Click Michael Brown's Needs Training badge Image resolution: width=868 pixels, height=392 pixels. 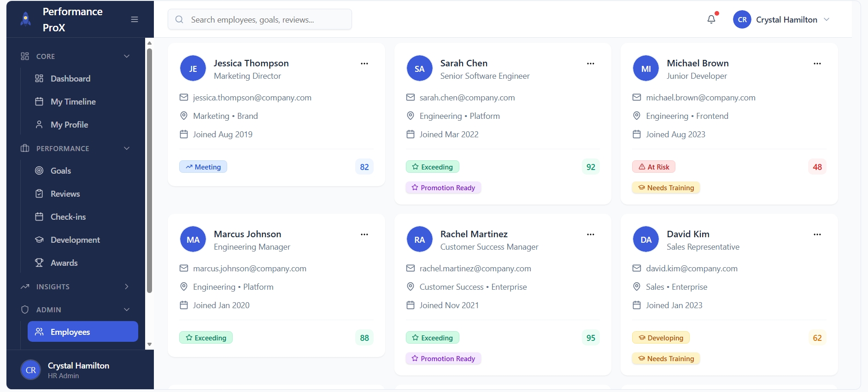(666, 187)
